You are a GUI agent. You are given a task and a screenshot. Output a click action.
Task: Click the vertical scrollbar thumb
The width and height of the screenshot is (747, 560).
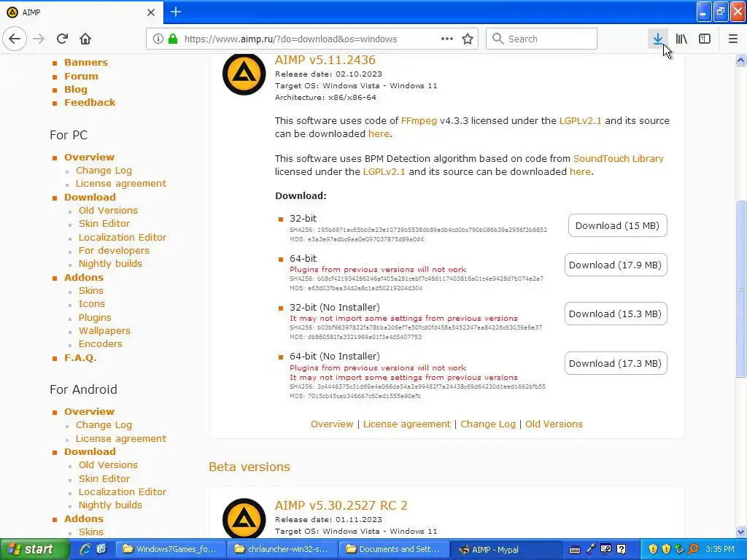[740, 288]
